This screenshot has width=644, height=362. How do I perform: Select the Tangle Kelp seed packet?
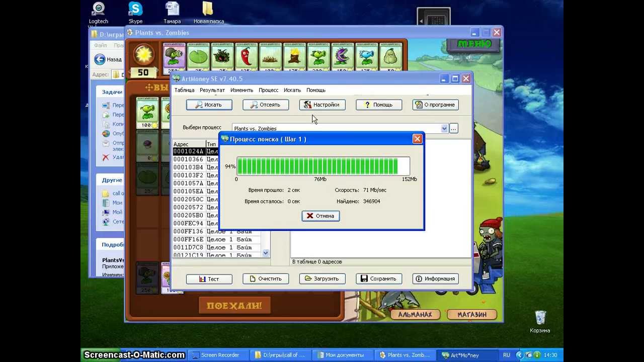(x=222, y=58)
